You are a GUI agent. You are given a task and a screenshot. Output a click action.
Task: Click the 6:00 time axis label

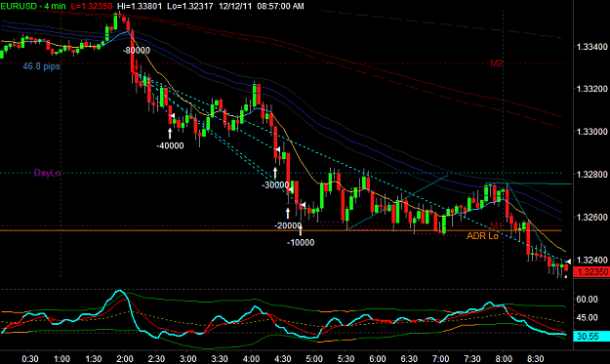tap(378, 358)
